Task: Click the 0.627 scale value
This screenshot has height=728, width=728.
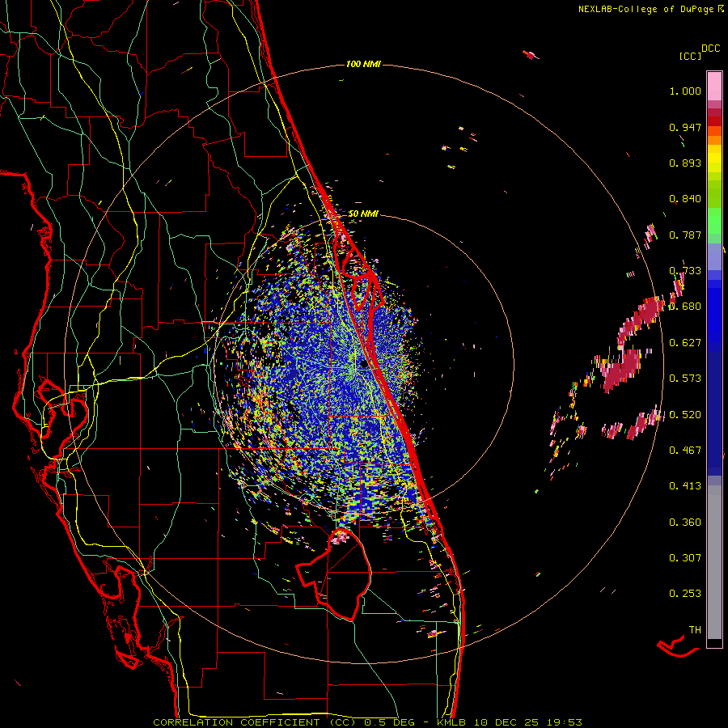Action: [x=685, y=343]
